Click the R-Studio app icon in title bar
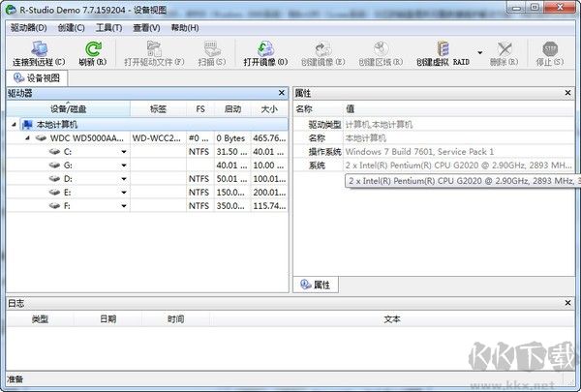 point(11,10)
